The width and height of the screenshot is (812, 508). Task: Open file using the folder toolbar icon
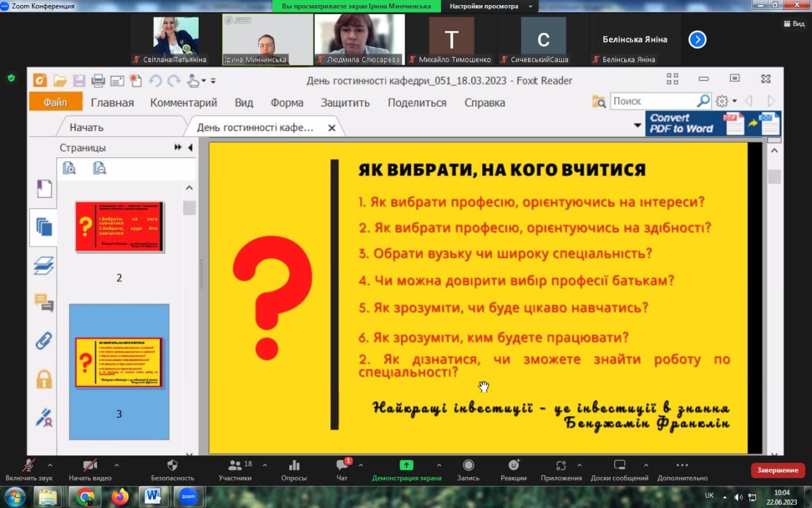tap(60, 81)
